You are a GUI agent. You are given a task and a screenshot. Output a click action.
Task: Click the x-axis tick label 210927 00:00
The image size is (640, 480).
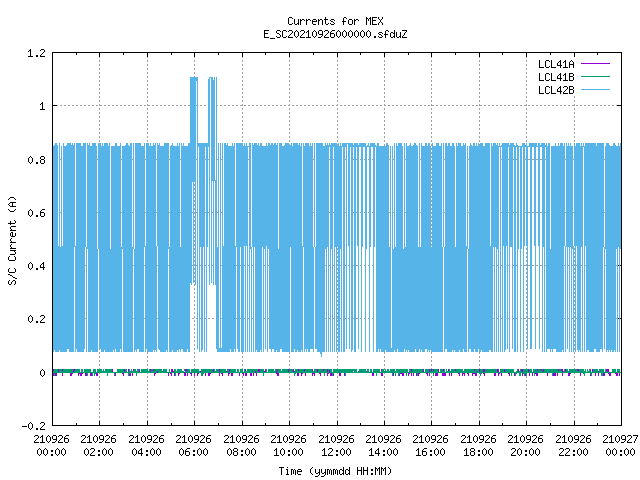[x=620, y=446]
